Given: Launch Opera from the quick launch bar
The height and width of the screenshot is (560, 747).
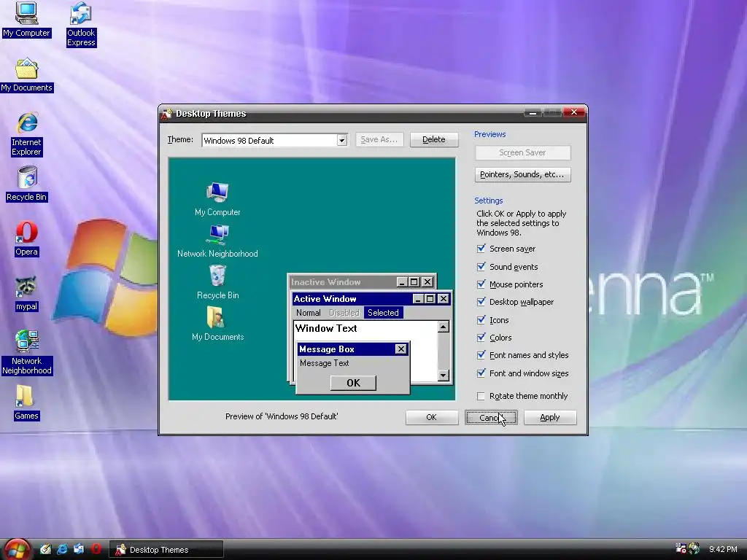Looking at the screenshot, I should click(96, 549).
